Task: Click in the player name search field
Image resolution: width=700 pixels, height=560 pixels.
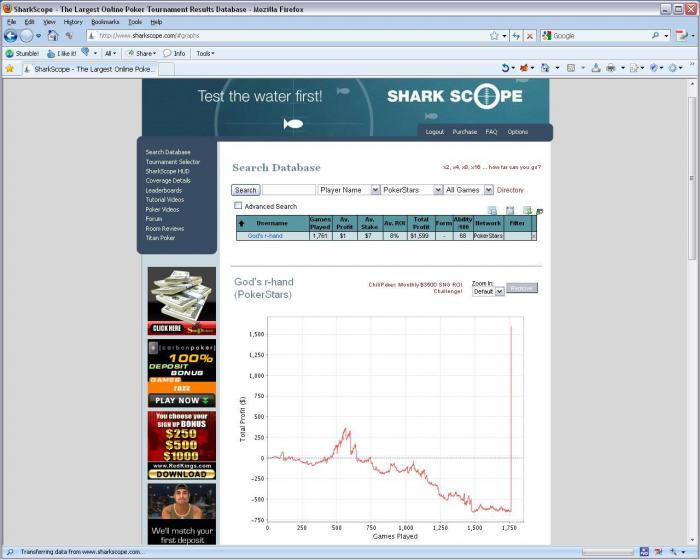Action: [x=289, y=190]
